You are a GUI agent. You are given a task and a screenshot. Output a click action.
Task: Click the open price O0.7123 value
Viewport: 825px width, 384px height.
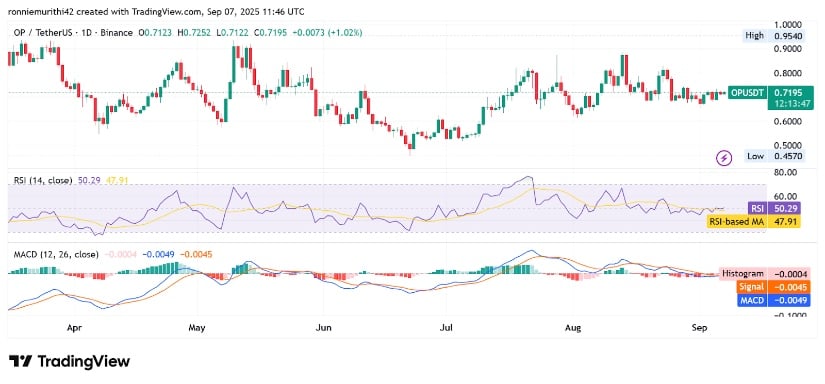point(155,33)
